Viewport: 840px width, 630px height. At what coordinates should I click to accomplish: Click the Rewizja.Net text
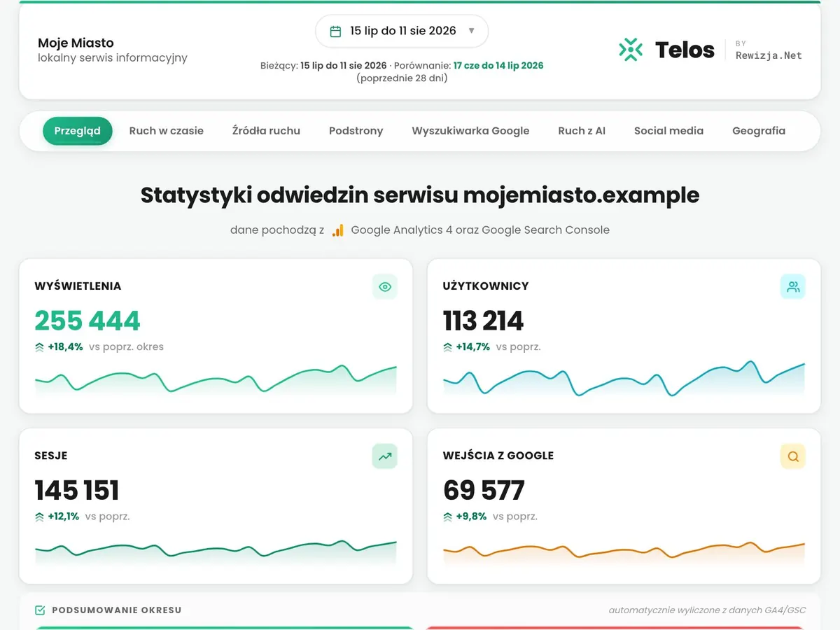[769, 55]
